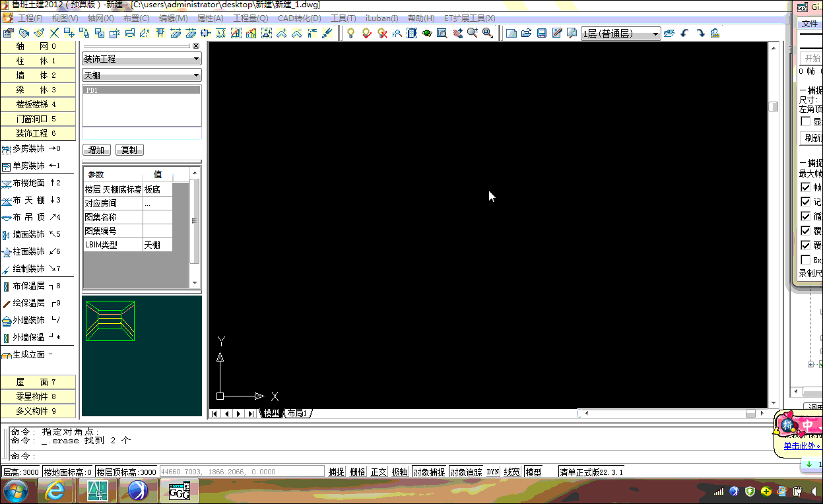
Task: Click the pan hand tool icon
Action: (x=457, y=33)
